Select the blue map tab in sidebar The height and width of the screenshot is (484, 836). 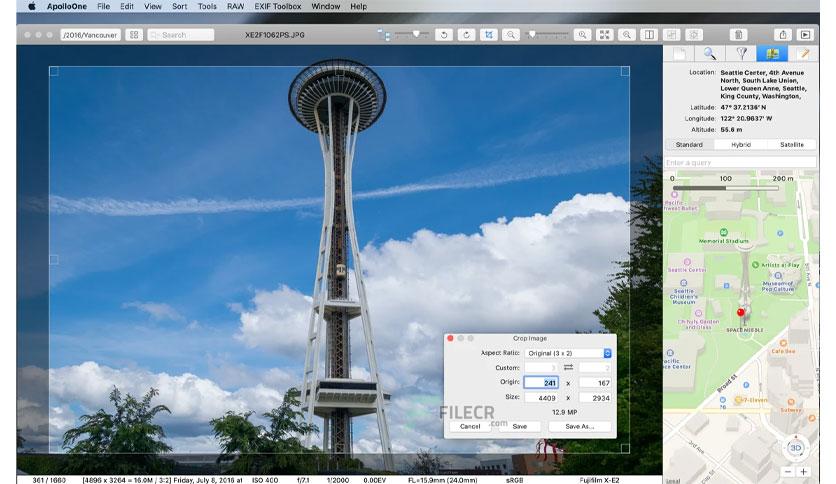pos(772,53)
